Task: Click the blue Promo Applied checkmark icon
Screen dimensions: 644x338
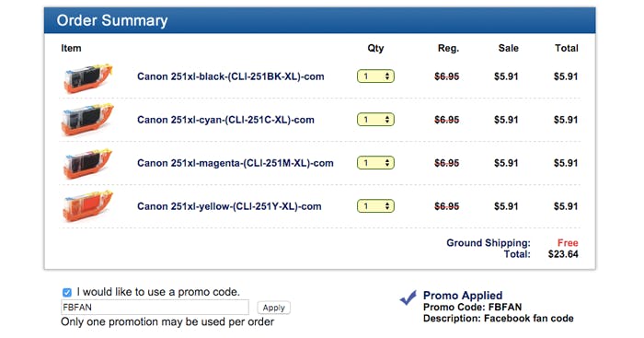Action: click(408, 297)
